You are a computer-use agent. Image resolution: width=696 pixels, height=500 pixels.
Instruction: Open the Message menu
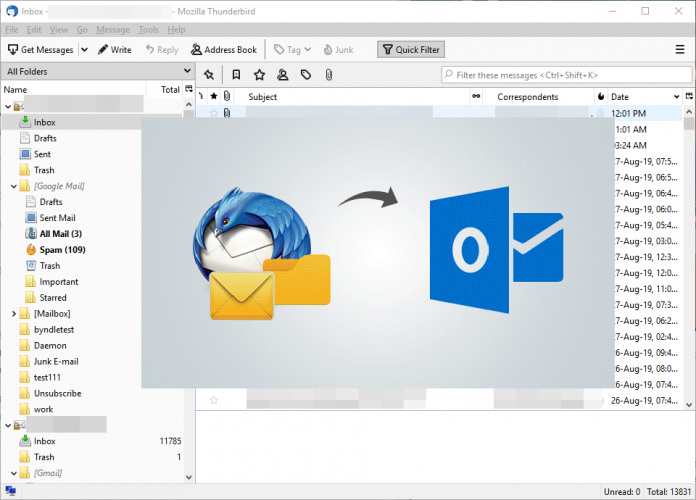113,30
